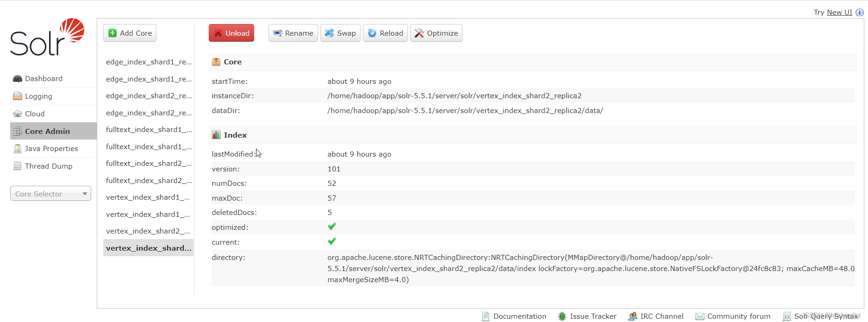
Task: Click the Rename button label
Action: [299, 33]
